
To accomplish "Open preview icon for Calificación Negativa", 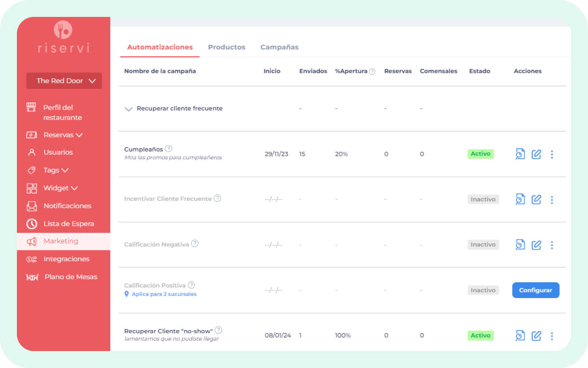I will click(520, 245).
